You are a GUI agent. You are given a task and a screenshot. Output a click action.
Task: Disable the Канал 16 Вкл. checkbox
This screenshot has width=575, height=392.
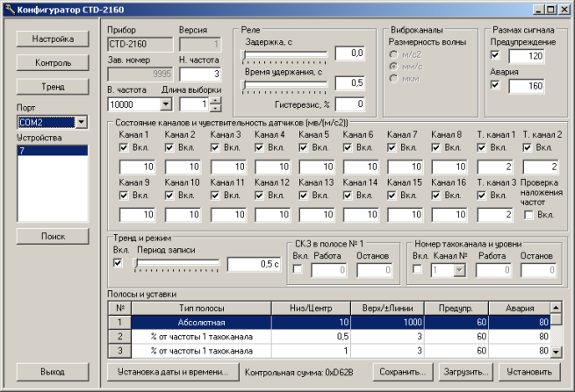pyautogui.click(x=436, y=195)
